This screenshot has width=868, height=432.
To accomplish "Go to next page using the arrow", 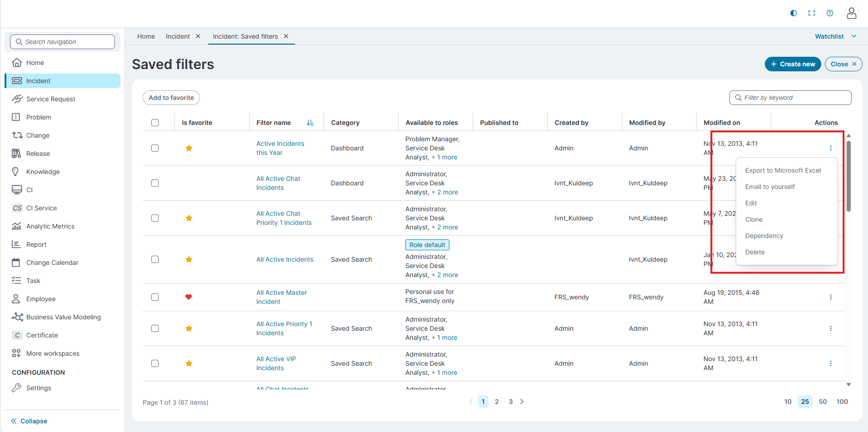I will 522,402.
